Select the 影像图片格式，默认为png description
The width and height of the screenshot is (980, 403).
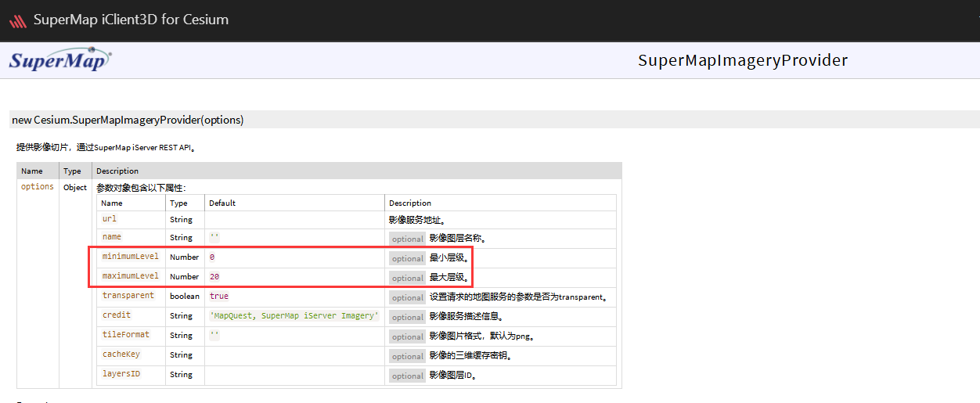point(482,336)
